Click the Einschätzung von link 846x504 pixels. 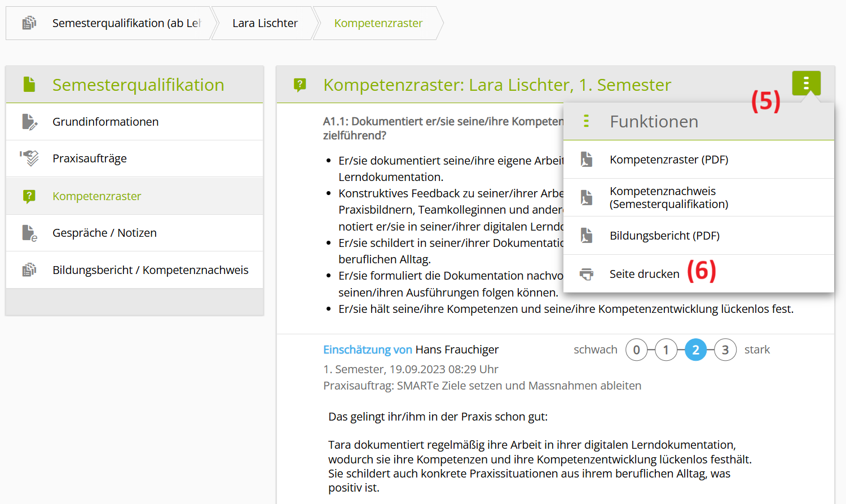367,350
